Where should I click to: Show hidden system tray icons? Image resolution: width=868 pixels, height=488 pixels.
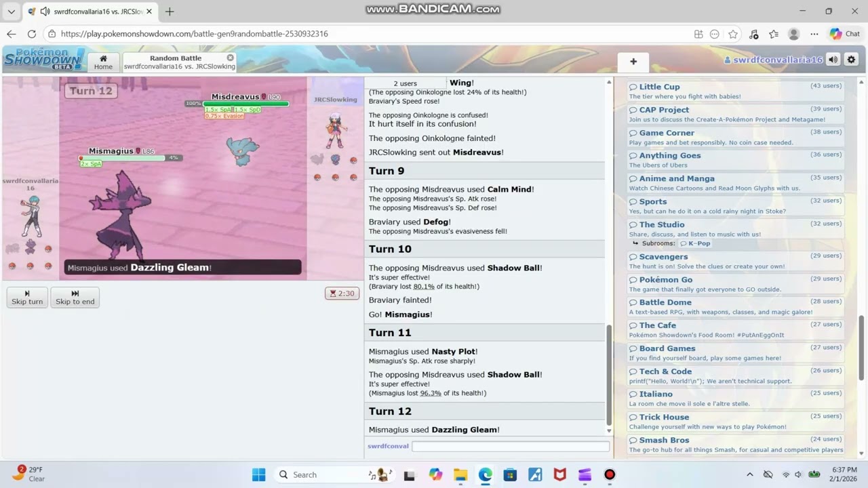click(749, 474)
